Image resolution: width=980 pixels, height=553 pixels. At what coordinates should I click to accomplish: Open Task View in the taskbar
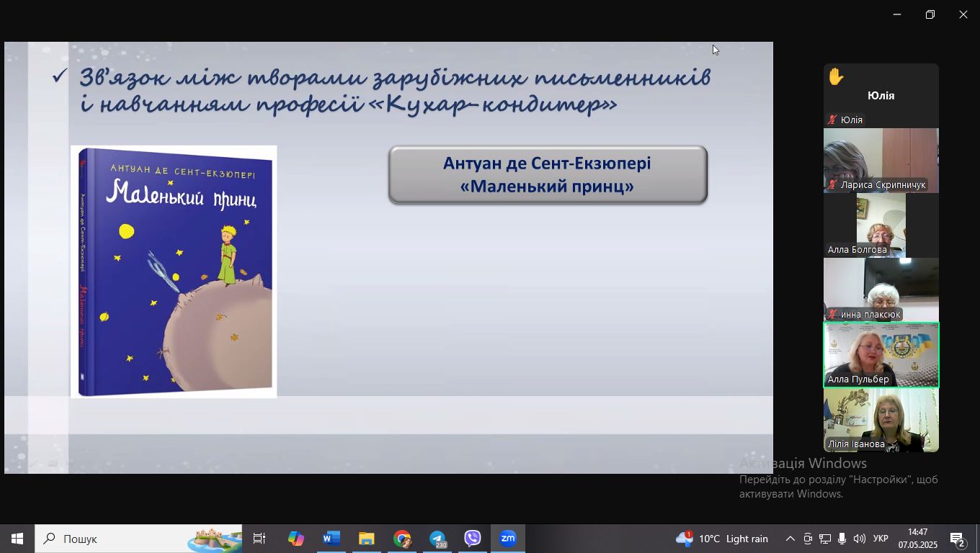(259, 539)
